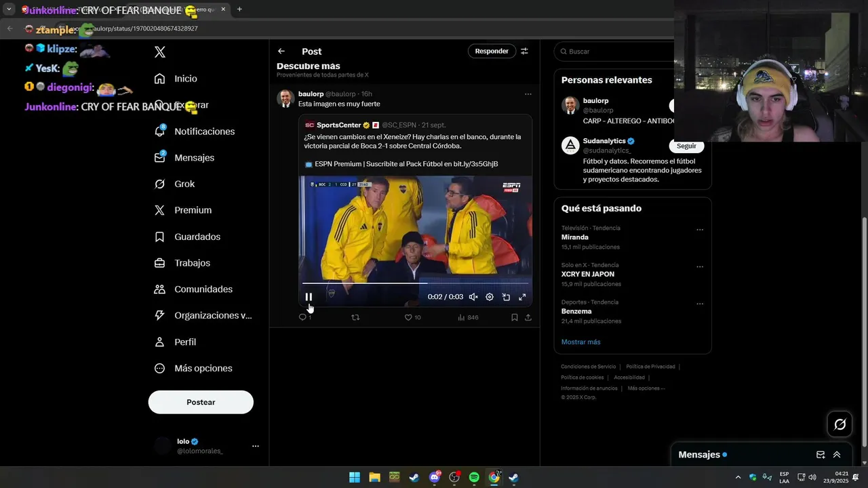Open the Benzema trending topic
Image resolution: width=868 pixels, height=488 pixels.
tap(576, 311)
